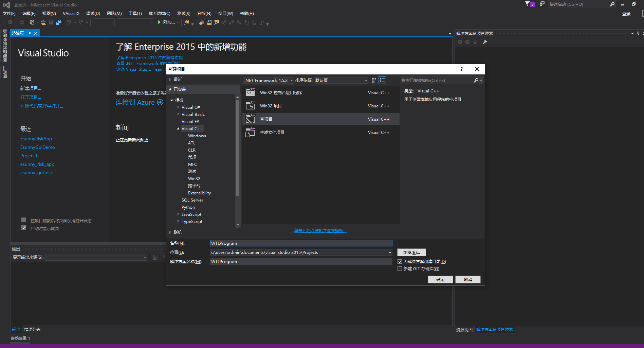Image resolution: width=644 pixels, height=348 pixels.
Task: Select the MFC tree item
Action: point(192,164)
